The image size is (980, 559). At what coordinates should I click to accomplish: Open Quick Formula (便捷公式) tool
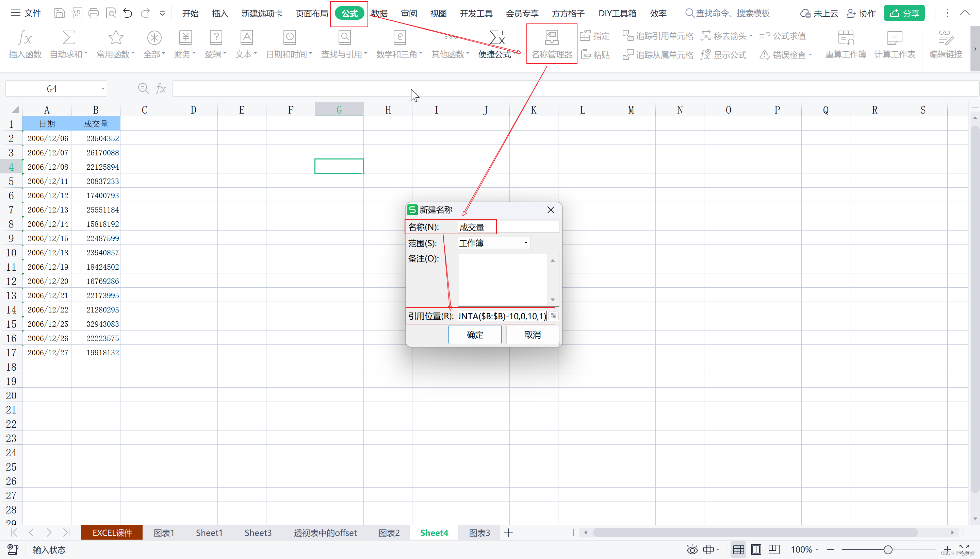[x=497, y=45]
